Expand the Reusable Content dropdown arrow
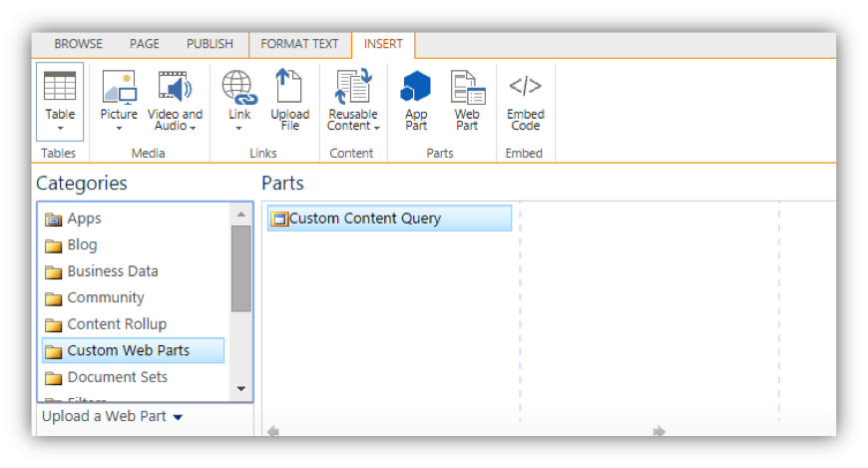 click(x=377, y=128)
